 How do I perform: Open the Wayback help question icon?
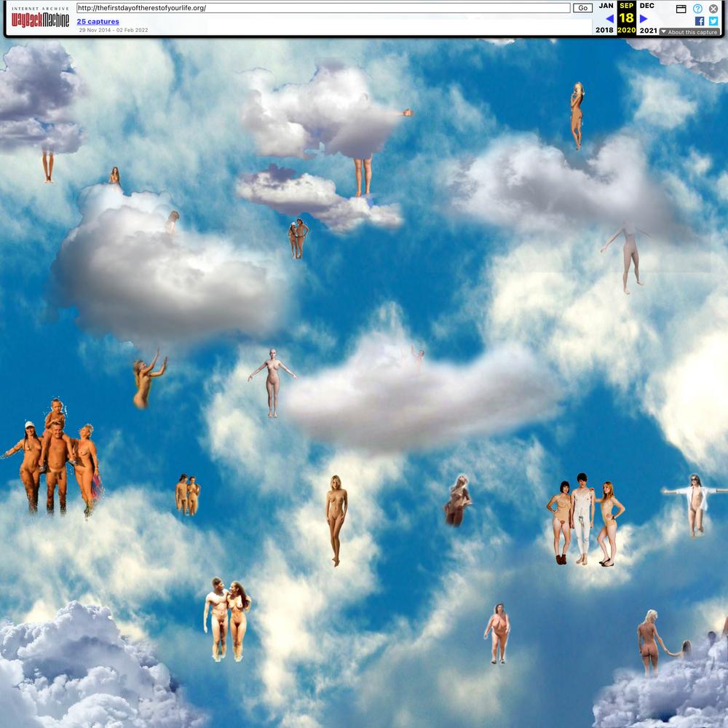click(x=697, y=9)
